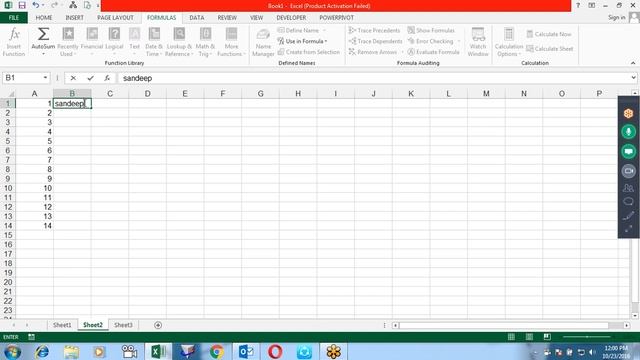Open Recently Used functions list
Image resolution: width=640 pixels, height=360 pixels.
(x=68, y=42)
